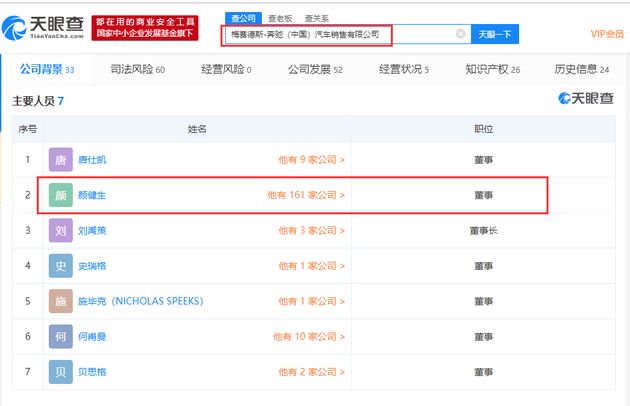This screenshot has width=630, height=406.
Task: Click the 序号 column header
Action: 27,129
